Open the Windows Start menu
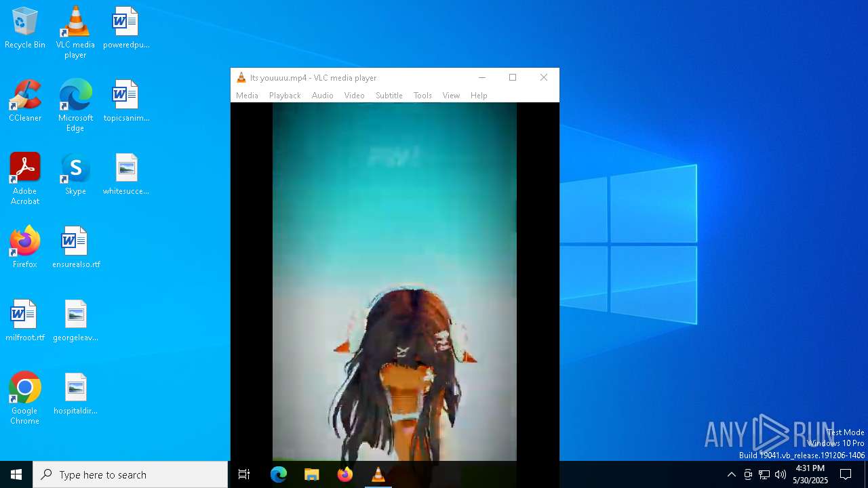 (16, 474)
